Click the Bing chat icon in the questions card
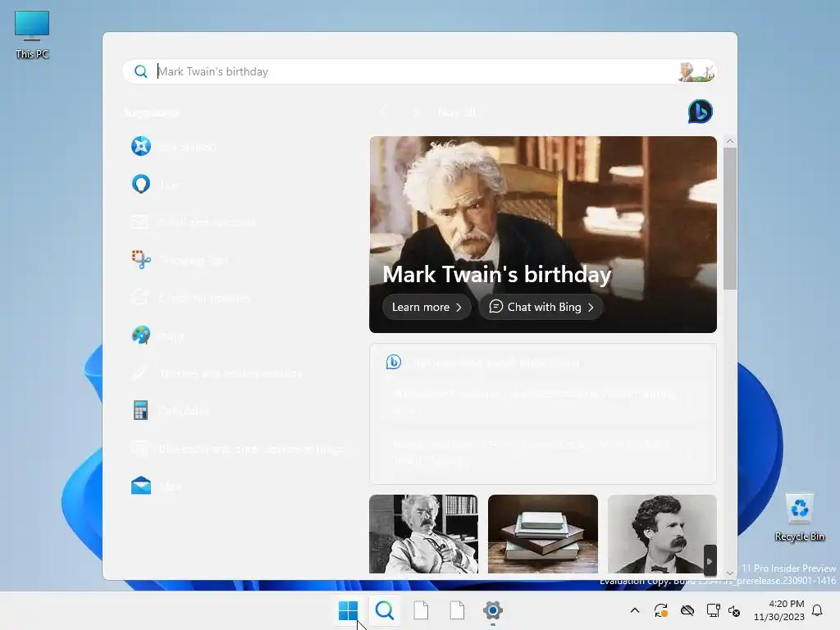 pos(393,362)
